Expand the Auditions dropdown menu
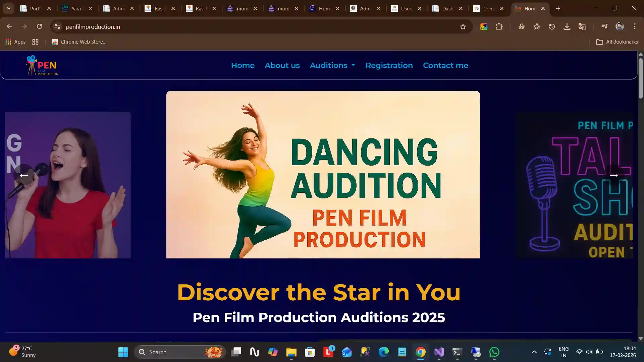This screenshot has width=644, height=362. click(x=332, y=65)
